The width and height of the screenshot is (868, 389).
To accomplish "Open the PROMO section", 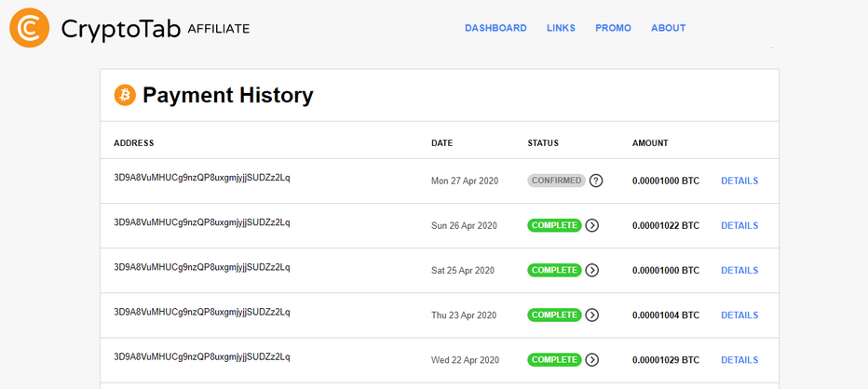I will pyautogui.click(x=613, y=28).
